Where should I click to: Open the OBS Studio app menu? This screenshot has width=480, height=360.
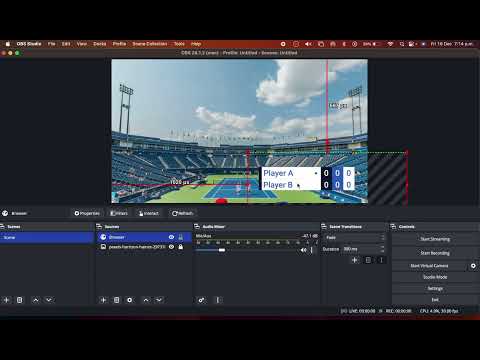pyautogui.click(x=29, y=44)
